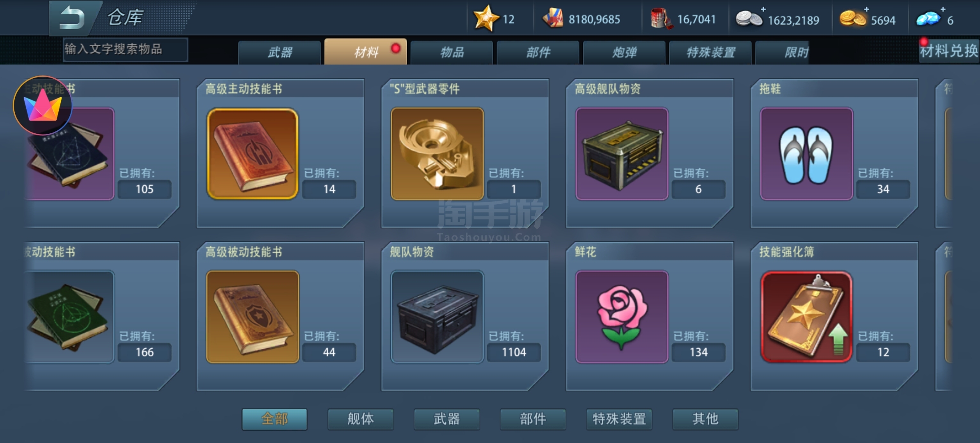This screenshot has height=443, width=980.
Task: Select the 全部 filter button
Action: (275, 419)
